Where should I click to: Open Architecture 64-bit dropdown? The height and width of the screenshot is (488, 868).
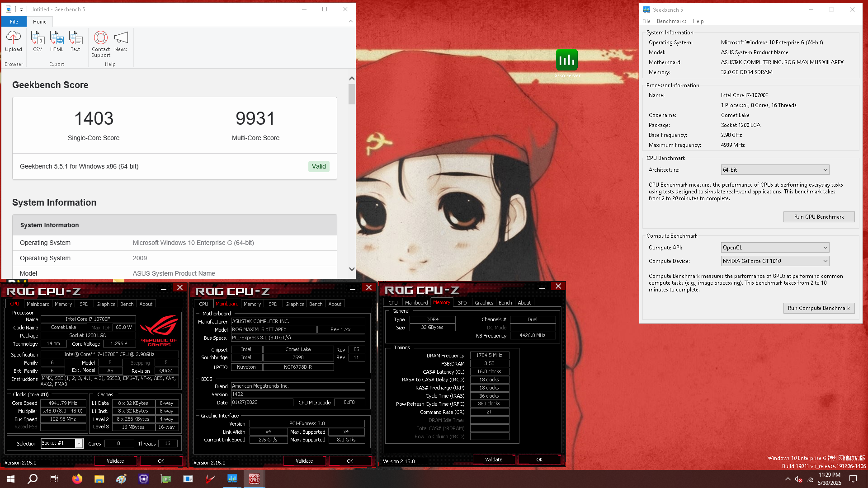tap(775, 170)
